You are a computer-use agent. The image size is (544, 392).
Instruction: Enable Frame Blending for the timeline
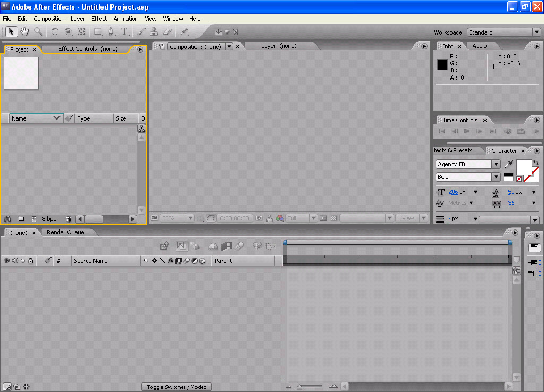point(226,246)
